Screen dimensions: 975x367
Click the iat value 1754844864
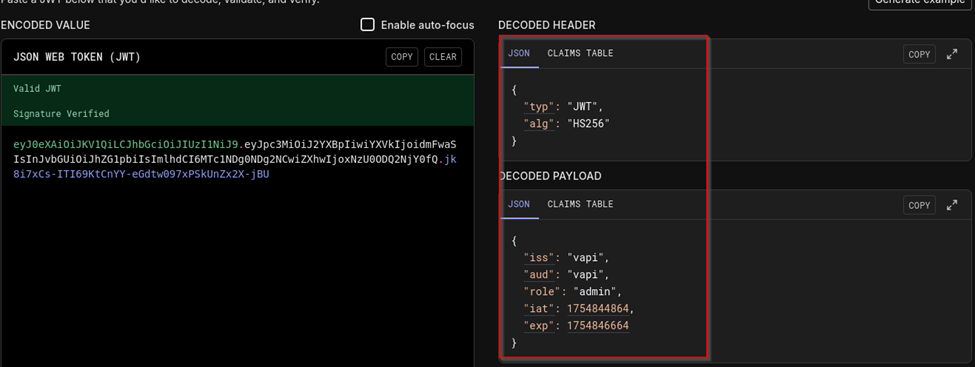coord(598,309)
